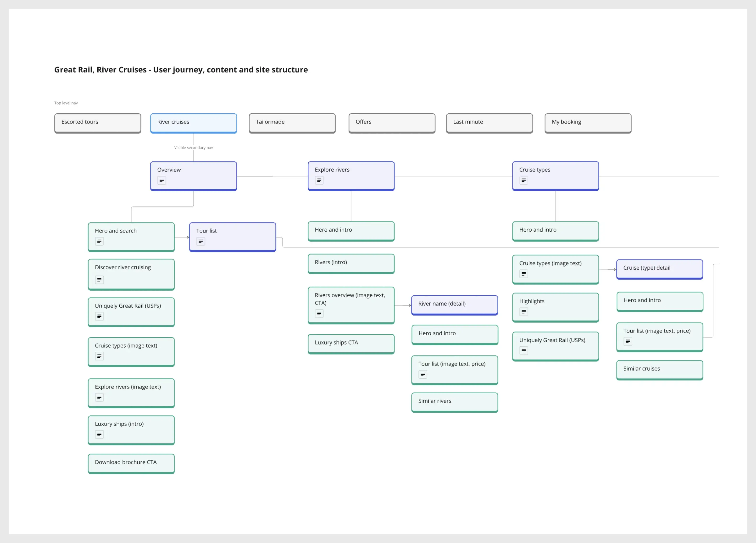The height and width of the screenshot is (543, 756).
Task: Open the note icon on Explore rivers card
Action: [x=319, y=180]
